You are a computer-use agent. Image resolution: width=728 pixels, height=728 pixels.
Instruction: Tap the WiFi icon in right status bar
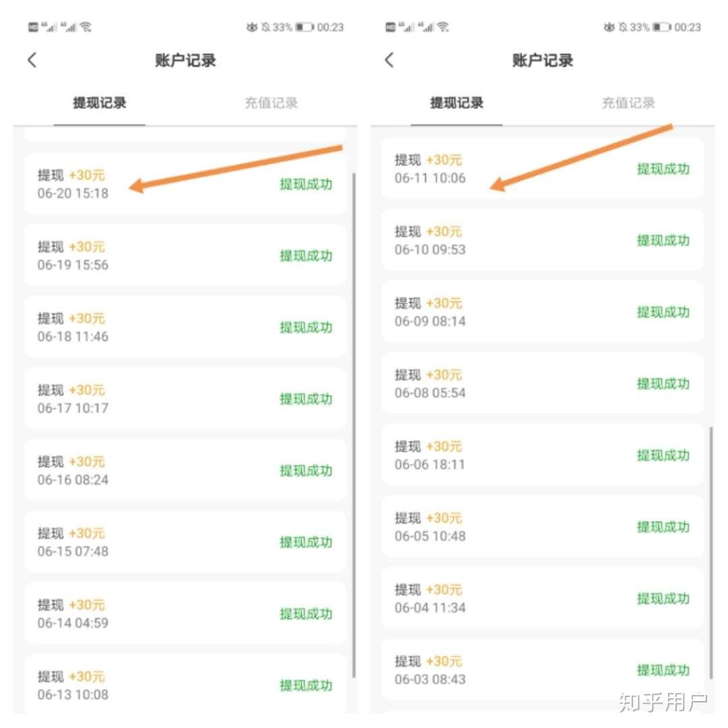click(x=444, y=27)
